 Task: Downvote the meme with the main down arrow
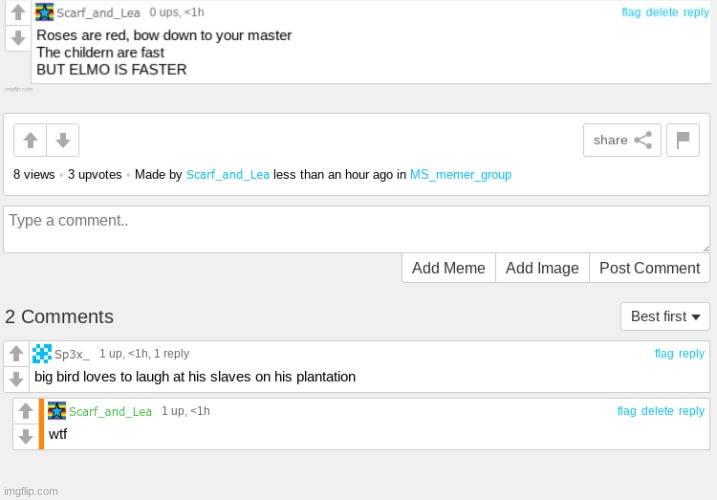click(x=63, y=140)
